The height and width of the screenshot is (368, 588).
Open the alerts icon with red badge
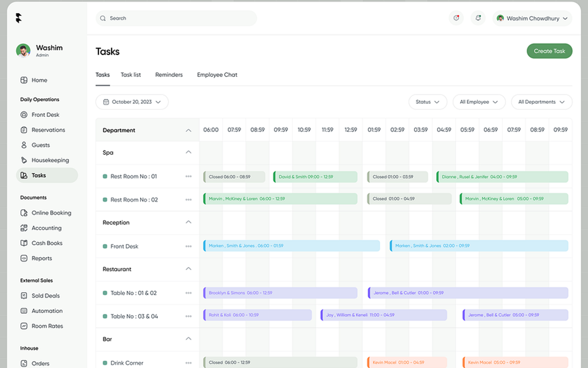(456, 18)
